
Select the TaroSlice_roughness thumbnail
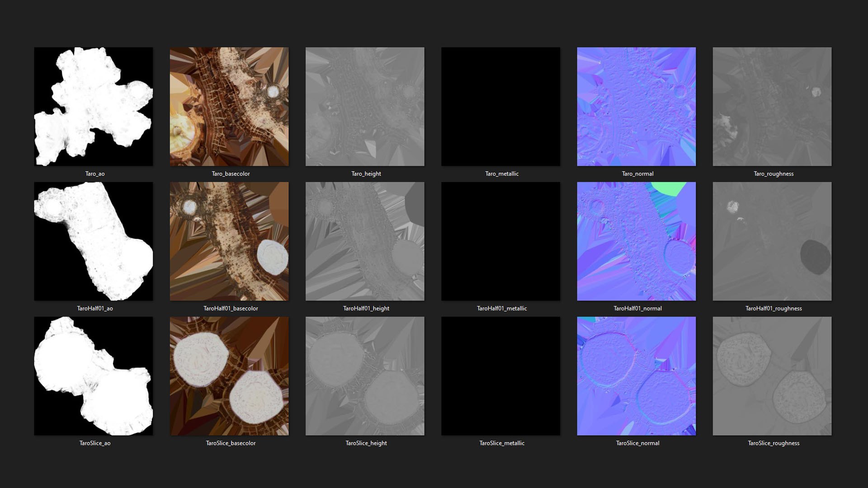pos(771,375)
